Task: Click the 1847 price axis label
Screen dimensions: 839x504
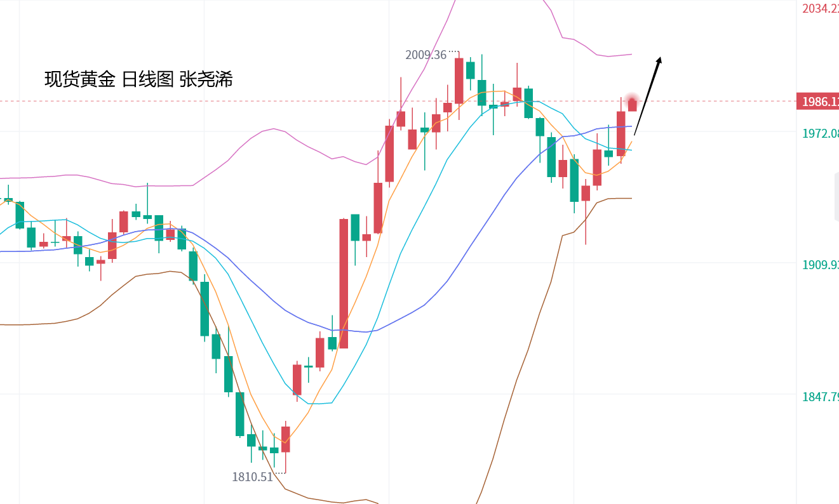Action: (x=819, y=397)
